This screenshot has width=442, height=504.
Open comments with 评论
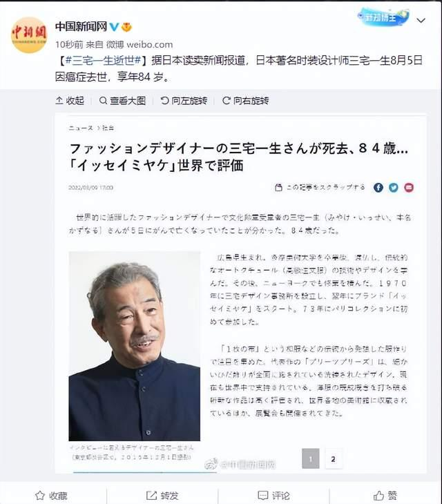coord(273,495)
